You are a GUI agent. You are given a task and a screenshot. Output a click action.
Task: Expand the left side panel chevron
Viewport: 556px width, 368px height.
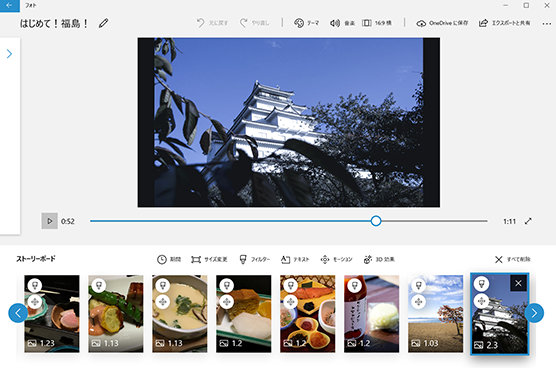[x=10, y=54]
